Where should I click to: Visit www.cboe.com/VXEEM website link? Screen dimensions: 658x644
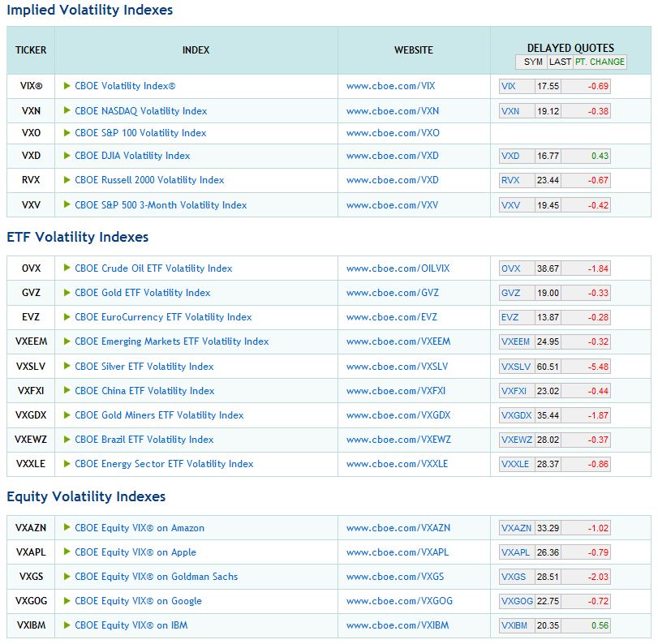pos(398,341)
